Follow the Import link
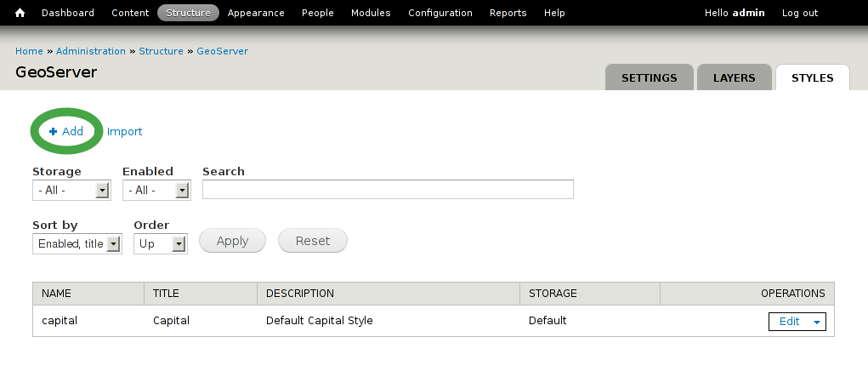Screen dimensions: 868x377 pos(125,131)
